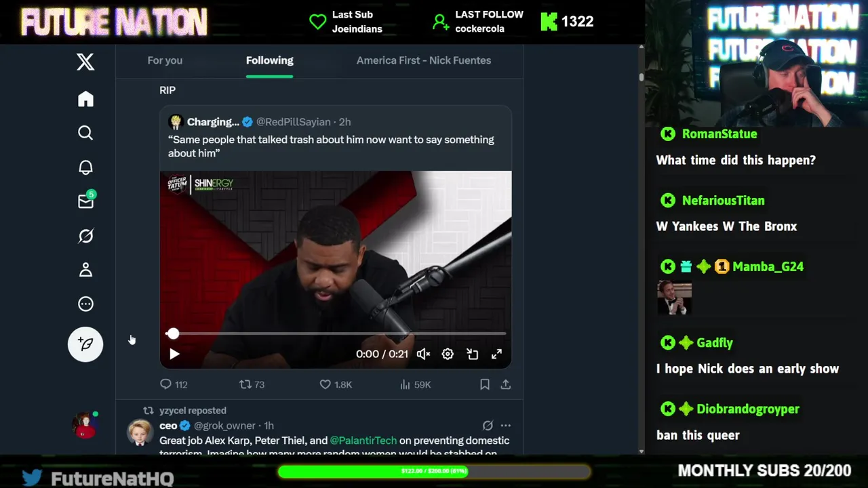This screenshot has width=868, height=488.
Task: Click Diobrandogroyper username in chat
Action: click(x=748, y=409)
